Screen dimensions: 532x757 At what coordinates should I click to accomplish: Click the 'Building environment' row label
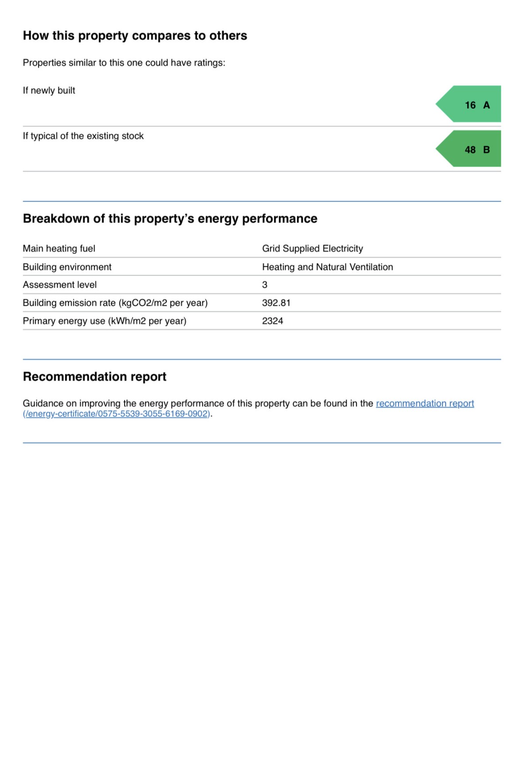pos(67,267)
